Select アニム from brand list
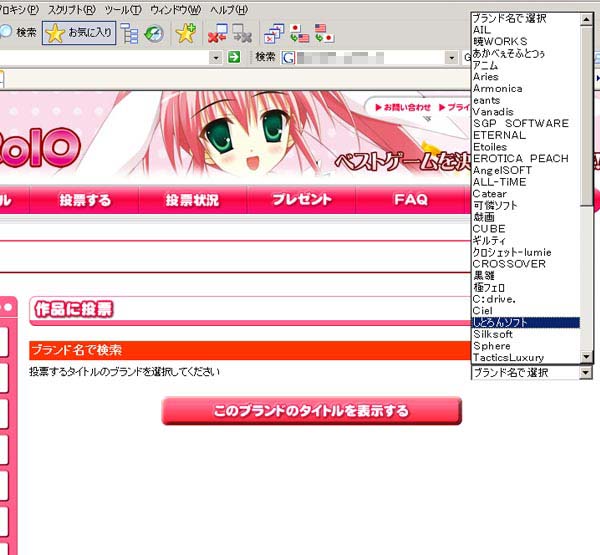This screenshot has width=600, height=555. coord(526,65)
